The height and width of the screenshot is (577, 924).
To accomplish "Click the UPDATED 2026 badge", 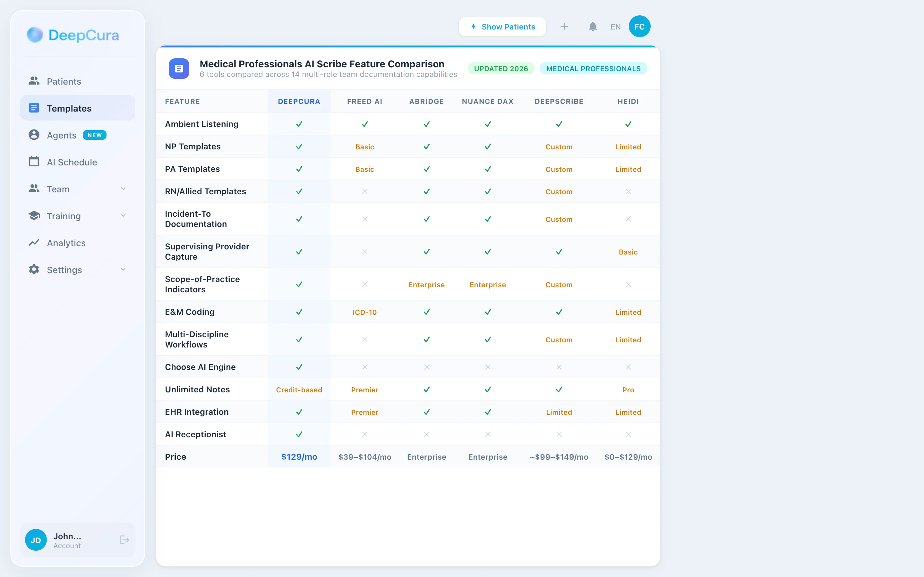I will 501,69.
